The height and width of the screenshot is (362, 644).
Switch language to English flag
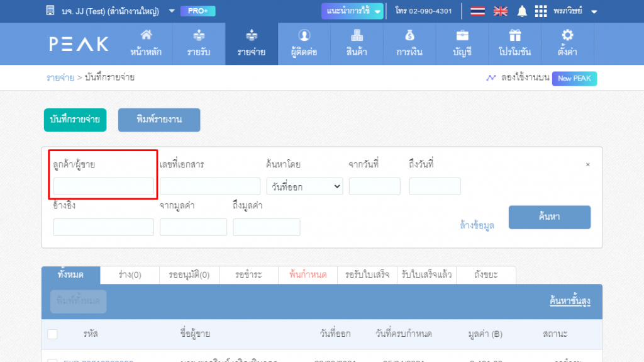[500, 11]
